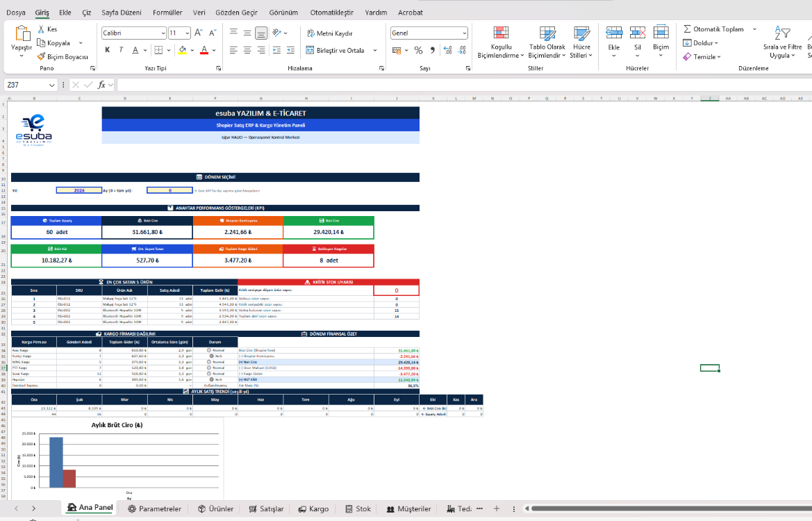
Task: Open Tablo Olarak Biçimlendir gallery
Action: [547, 42]
